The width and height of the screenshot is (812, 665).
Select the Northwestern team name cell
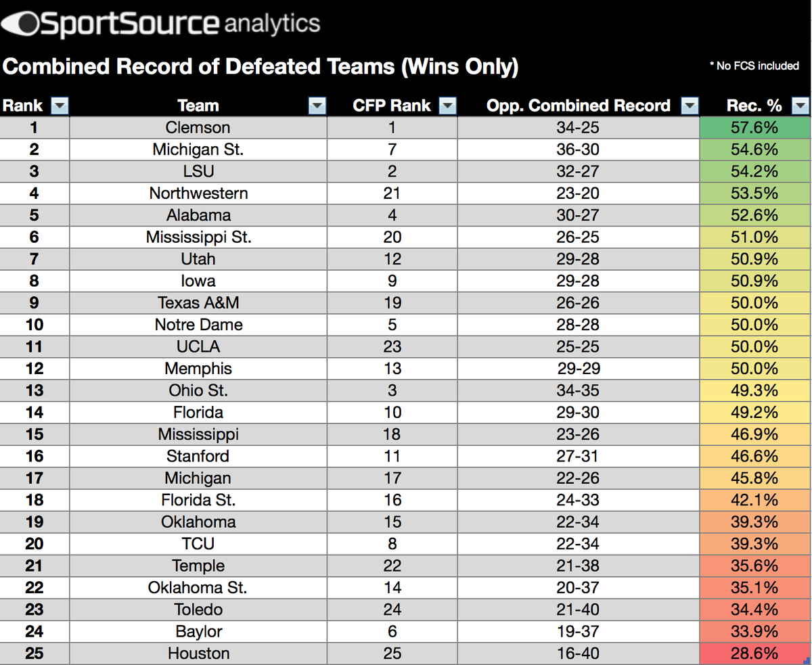198,193
